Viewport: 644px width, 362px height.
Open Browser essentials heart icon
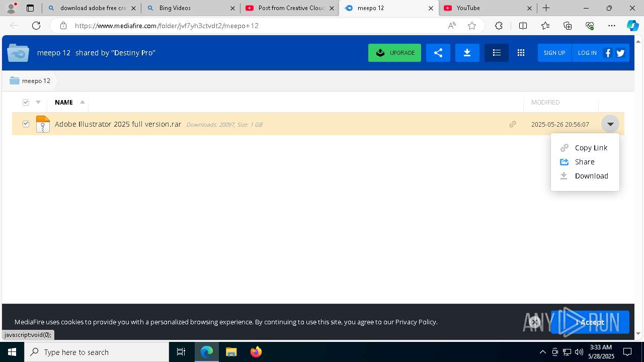(590, 26)
